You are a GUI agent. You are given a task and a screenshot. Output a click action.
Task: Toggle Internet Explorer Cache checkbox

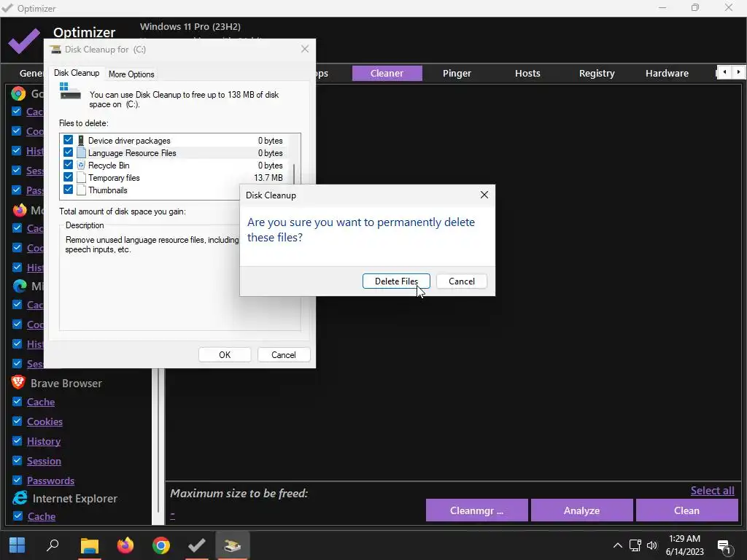(18, 516)
